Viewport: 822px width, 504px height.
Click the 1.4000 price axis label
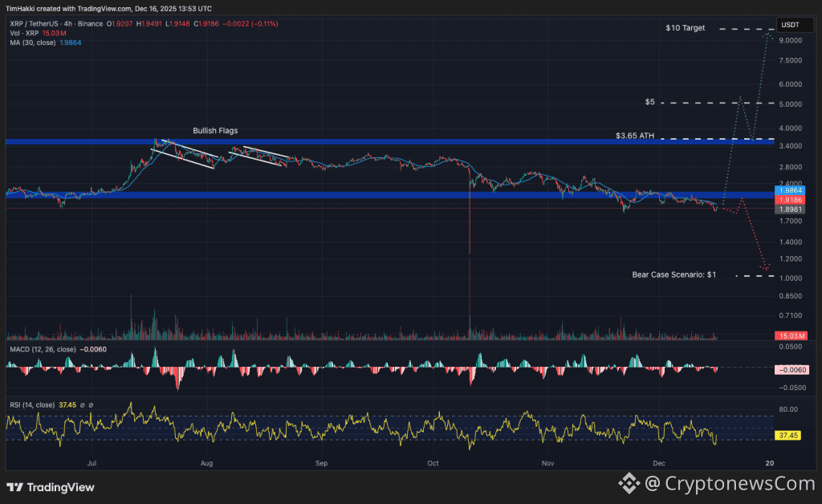click(x=791, y=242)
